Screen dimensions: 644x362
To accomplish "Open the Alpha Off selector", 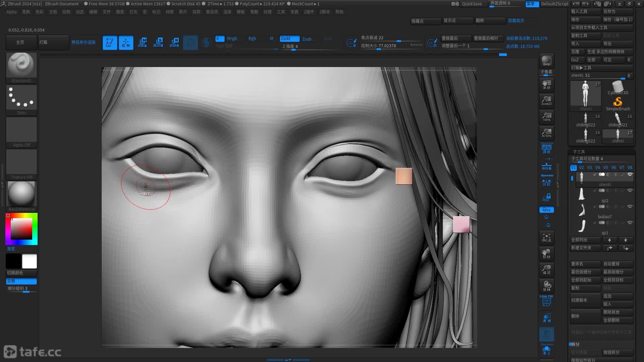I will (21, 132).
